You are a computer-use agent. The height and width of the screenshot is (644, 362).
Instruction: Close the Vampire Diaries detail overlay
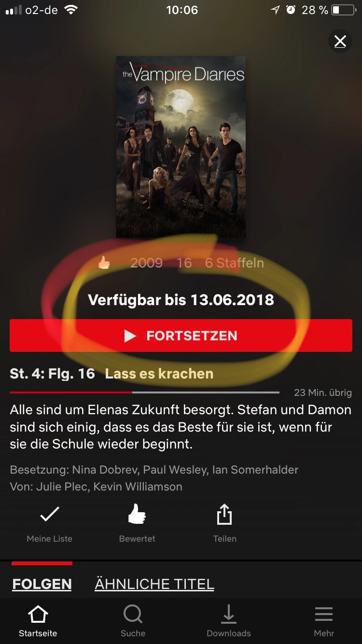click(340, 42)
